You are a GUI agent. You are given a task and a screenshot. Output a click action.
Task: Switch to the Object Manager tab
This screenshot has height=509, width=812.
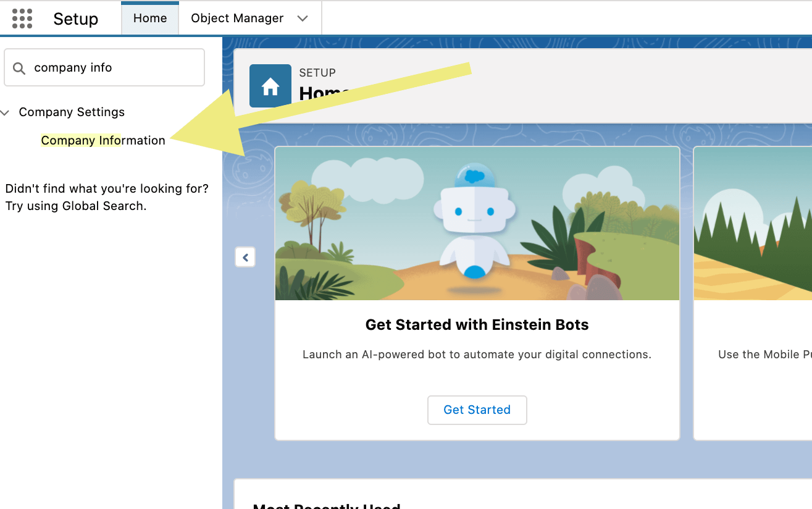point(236,18)
